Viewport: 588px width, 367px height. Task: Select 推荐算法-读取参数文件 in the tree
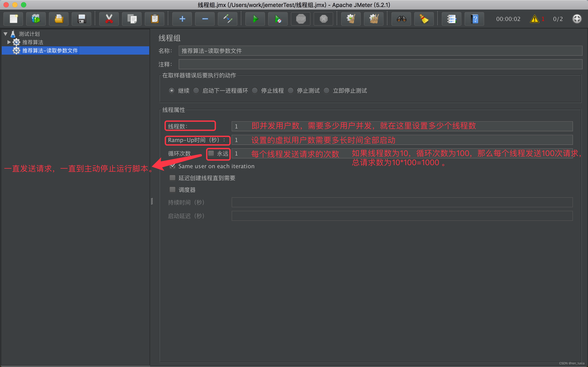coord(50,50)
